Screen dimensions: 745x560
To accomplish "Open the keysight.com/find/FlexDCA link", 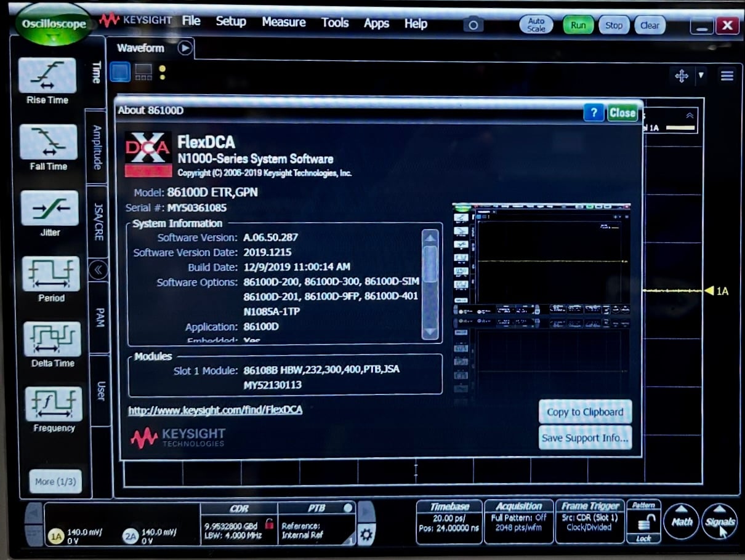I will click(215, 410).
